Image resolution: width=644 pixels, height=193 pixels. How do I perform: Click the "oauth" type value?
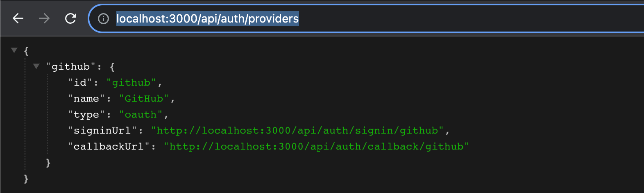[x=141, y=115]
